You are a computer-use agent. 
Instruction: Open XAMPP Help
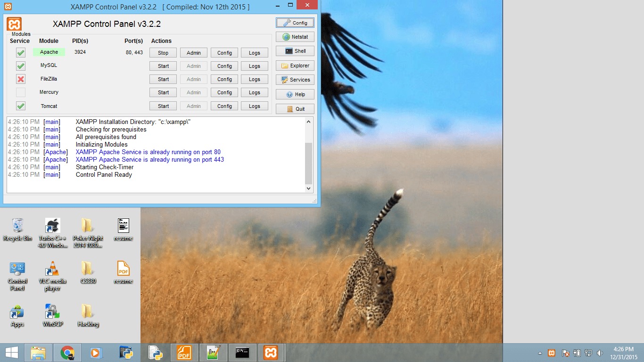[295, 94]
